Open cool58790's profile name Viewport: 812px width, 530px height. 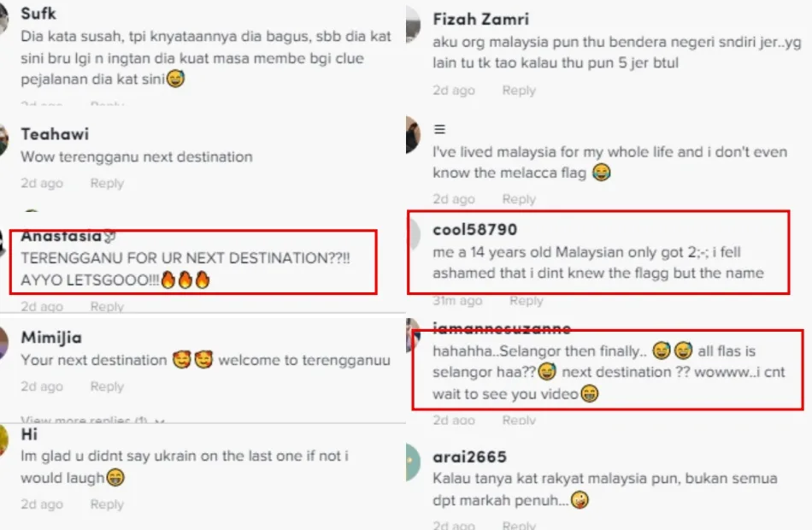(x=475, y=229)
